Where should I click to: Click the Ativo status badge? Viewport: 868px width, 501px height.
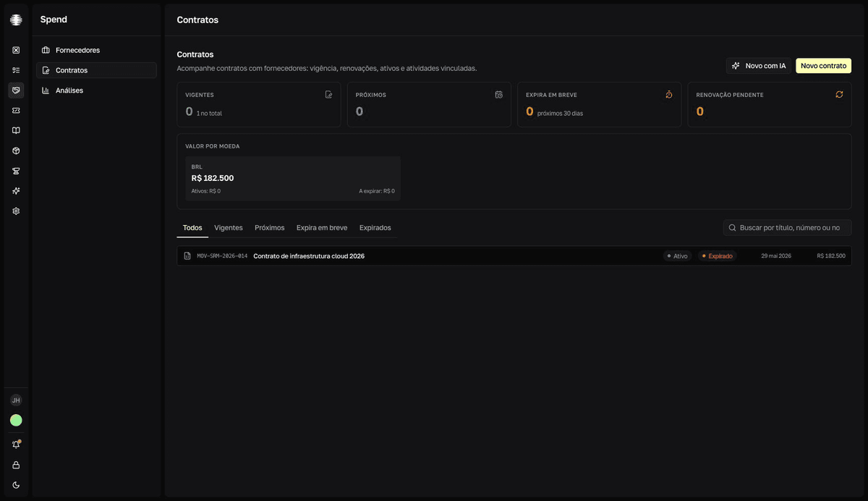(x=678, y=256)
